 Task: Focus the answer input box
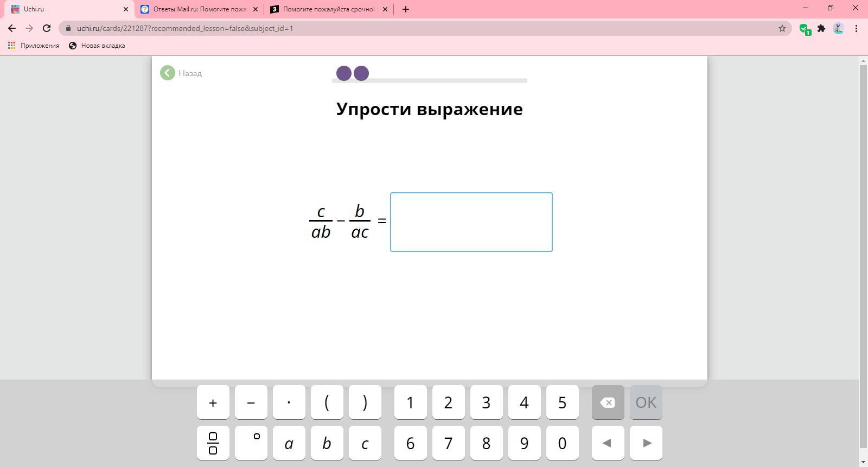471,222
